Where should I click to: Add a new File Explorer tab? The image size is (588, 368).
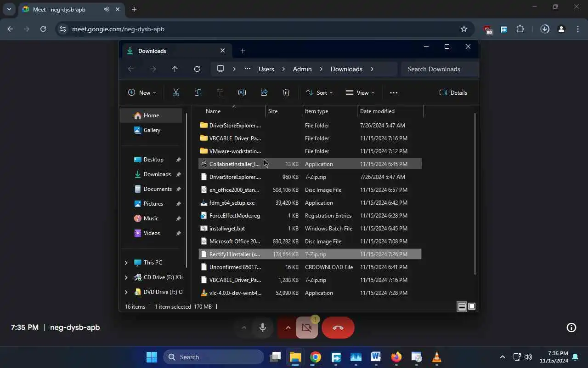243,51
